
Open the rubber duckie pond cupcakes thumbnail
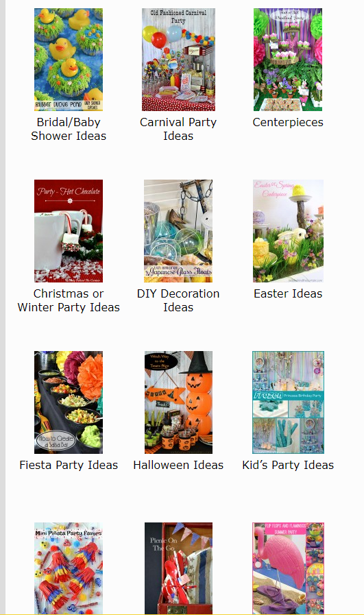click(69, 60)
